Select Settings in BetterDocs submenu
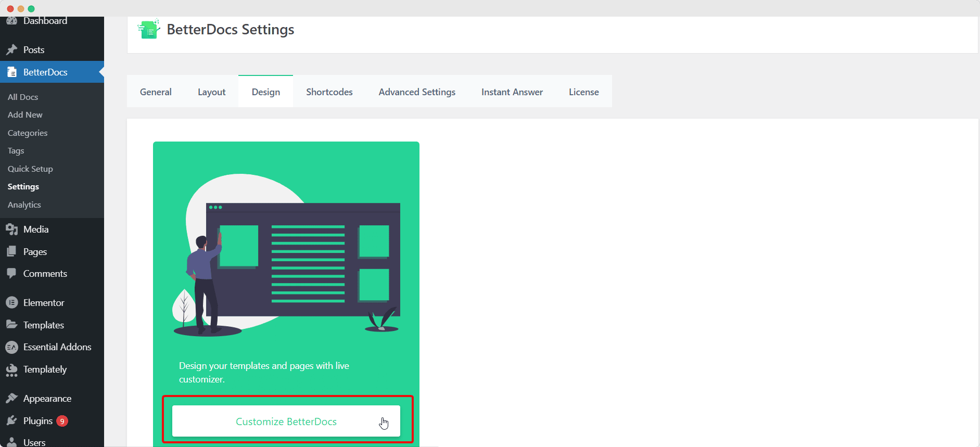980x447 pixels. click(23, 187)
